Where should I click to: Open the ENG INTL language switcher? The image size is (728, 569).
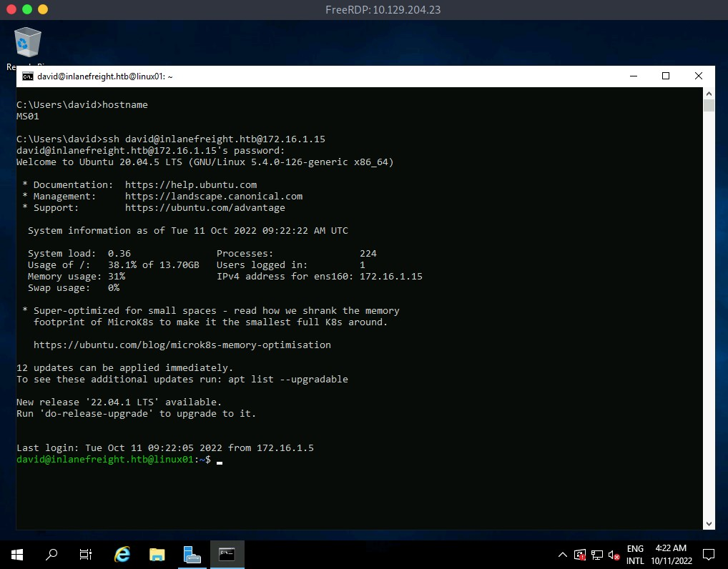(x=635, y=555)
